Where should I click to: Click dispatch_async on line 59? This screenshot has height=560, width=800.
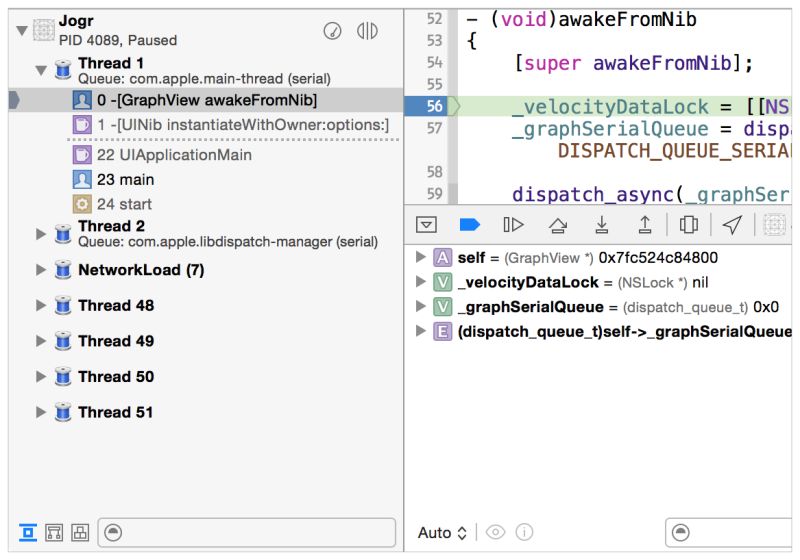593,194
